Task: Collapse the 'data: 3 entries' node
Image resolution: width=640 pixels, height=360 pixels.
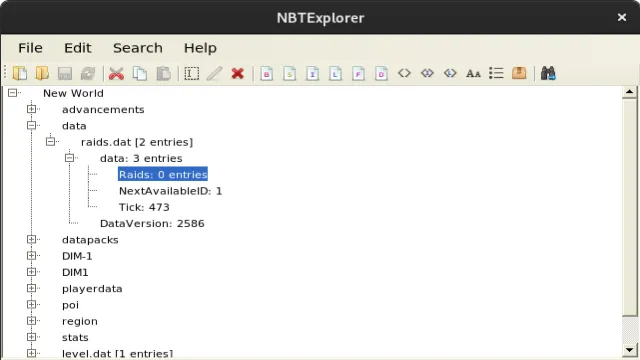Action: click(69, 158)
